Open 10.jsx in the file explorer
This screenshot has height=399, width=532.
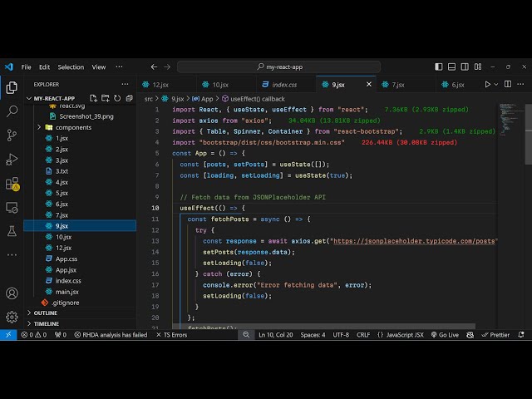point(64,236)
